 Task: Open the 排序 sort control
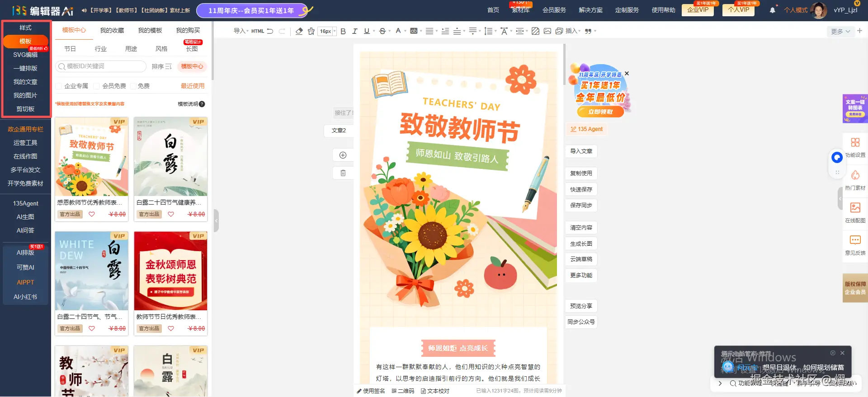point(161,66)
